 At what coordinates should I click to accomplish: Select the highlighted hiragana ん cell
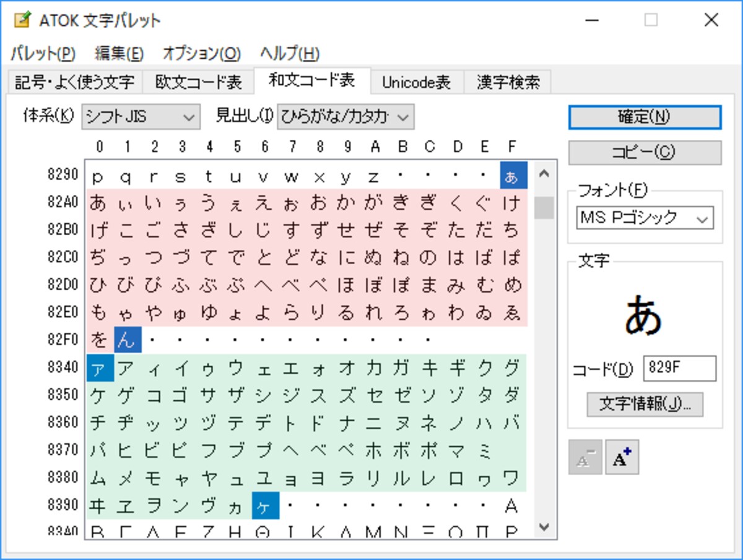128,340
